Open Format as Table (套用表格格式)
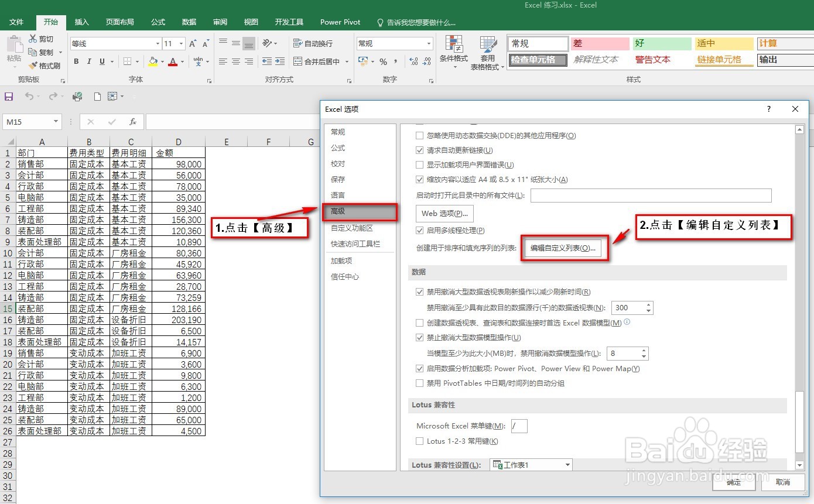The width and height of the screenshot is (814, 504). coord(488,53)
